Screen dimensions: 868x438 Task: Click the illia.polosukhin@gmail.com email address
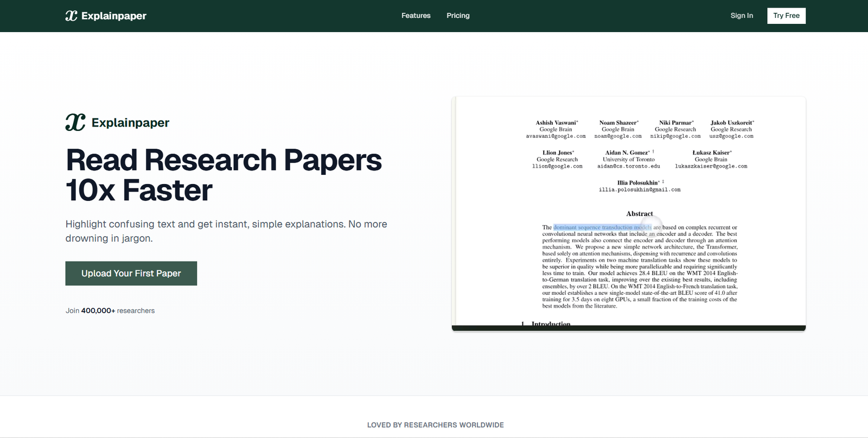639,190
